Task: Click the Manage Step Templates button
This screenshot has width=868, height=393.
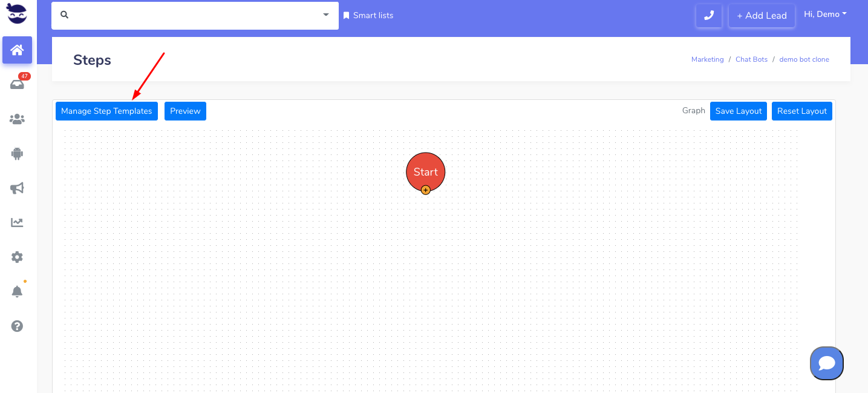Action: 106,111
